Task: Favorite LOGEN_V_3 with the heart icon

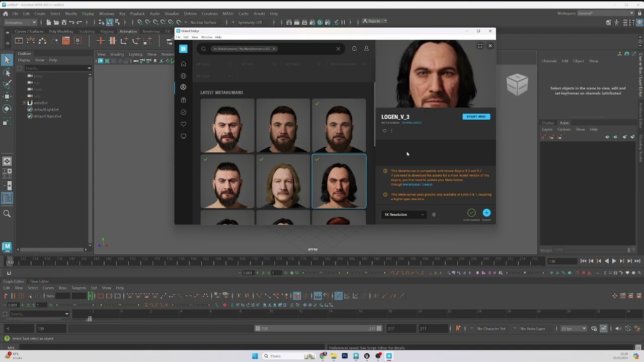Action: tap(384, 131)
